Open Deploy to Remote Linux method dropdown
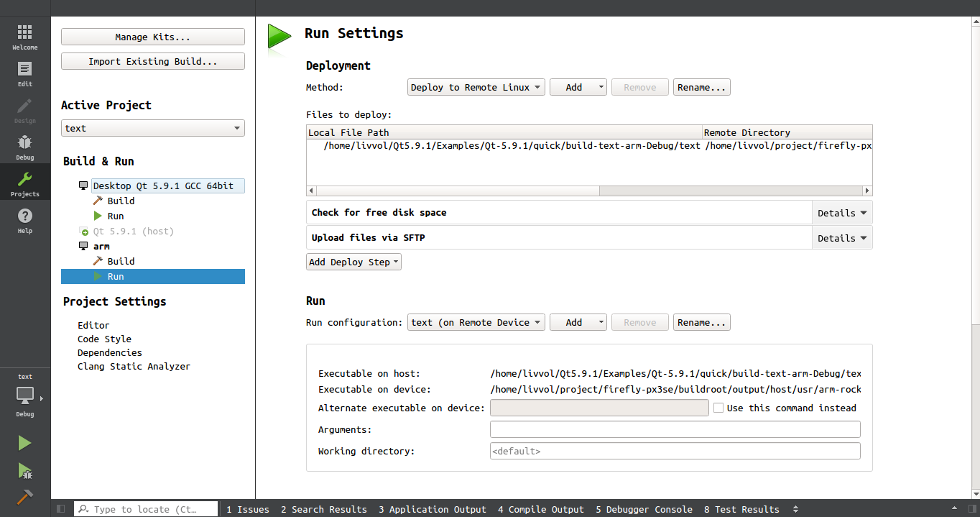980x517 pixels. (476, 87)
